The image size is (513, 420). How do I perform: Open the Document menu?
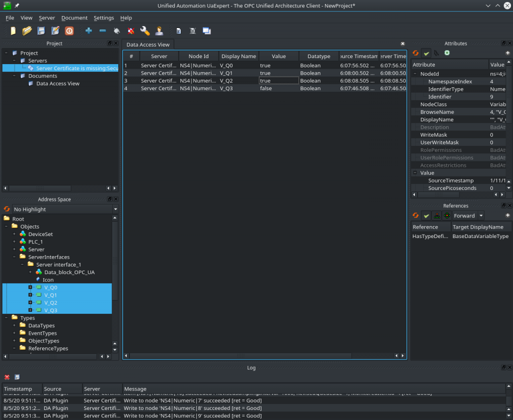[74, 18]
